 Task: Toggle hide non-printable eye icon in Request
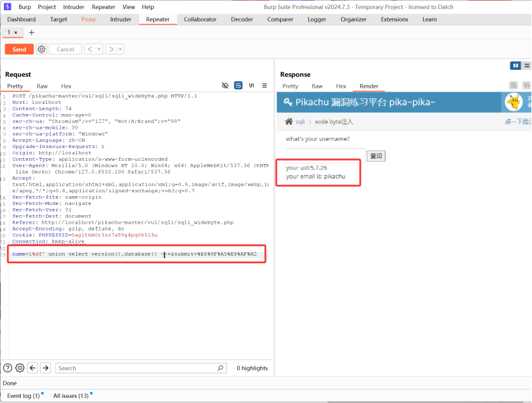pyautogui.click(x=225, y=85)
